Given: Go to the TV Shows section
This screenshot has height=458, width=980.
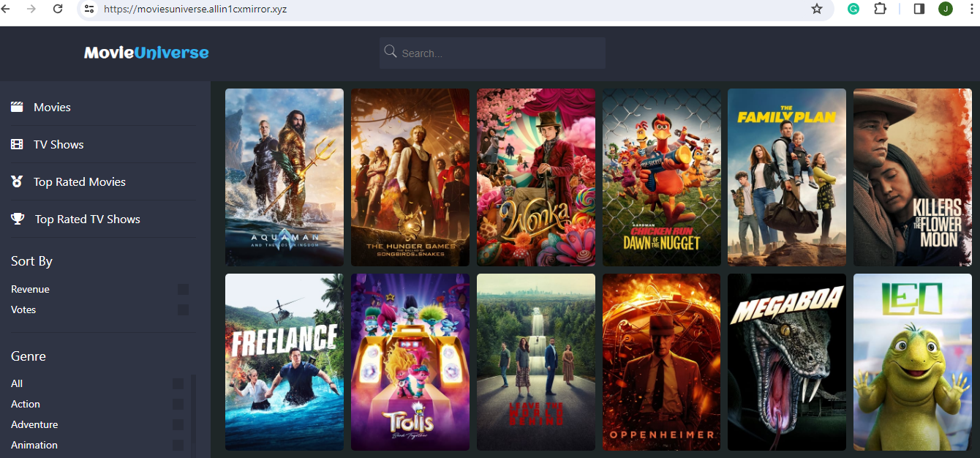Looking at the screenshot, I should click(59, 145).
